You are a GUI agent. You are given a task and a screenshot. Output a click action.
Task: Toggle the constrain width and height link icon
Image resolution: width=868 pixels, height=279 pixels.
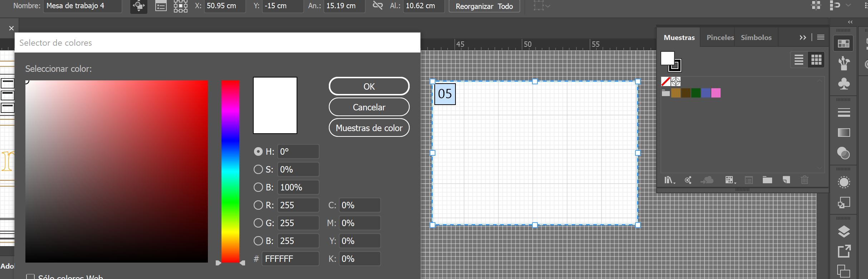[x=377, y=5]
